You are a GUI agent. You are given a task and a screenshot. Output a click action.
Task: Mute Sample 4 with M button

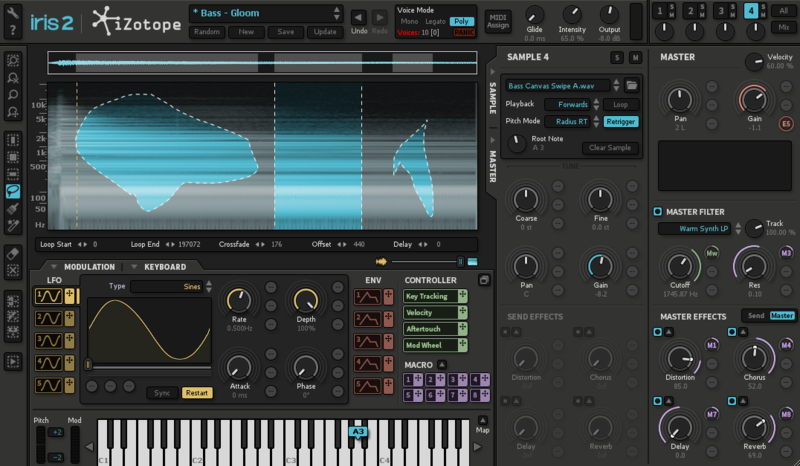point(635,58)
